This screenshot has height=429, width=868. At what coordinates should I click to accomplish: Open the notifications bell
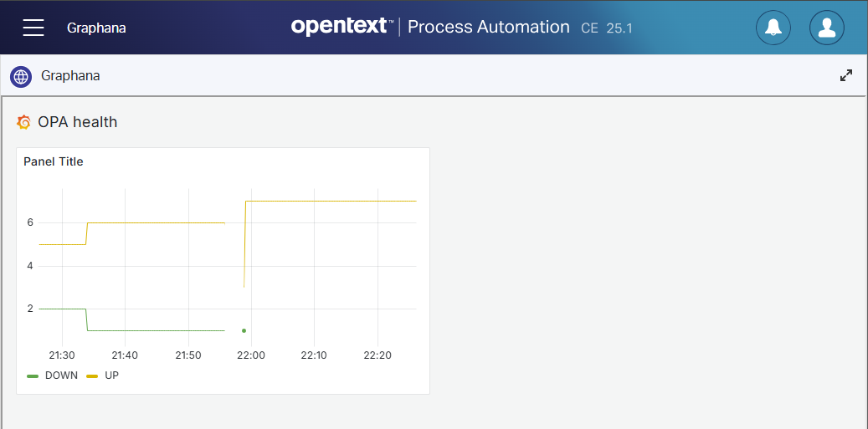773,27
